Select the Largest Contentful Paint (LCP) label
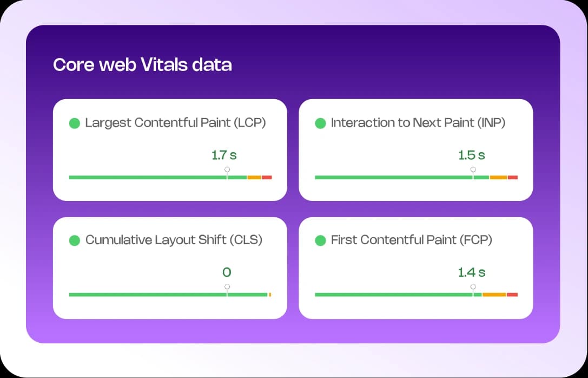The image size is (588, 378). tap(175, 123)
